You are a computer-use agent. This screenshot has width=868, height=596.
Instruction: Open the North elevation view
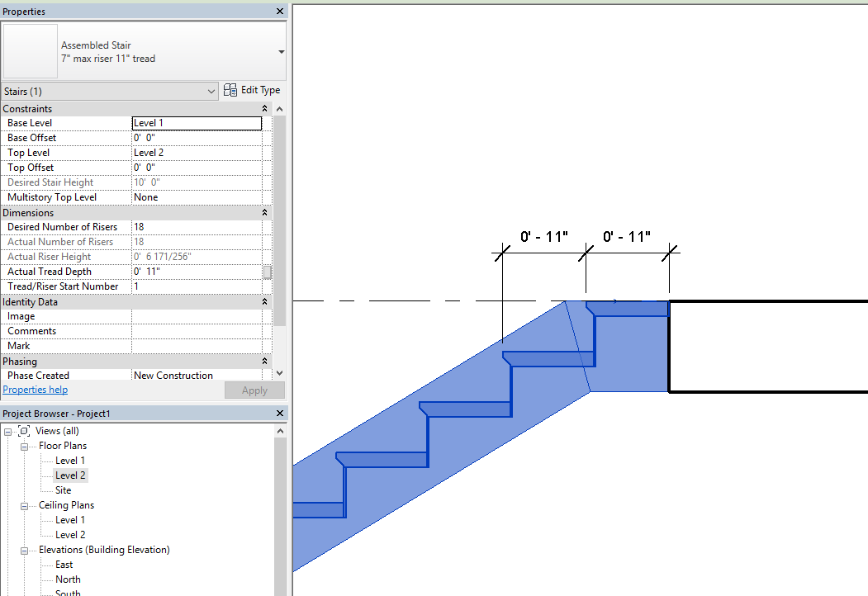68,579
